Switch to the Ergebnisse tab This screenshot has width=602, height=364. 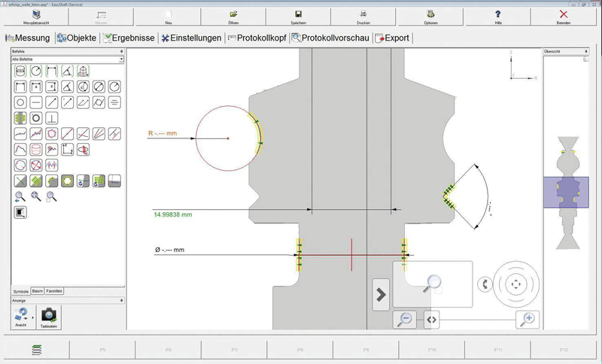click(130, 38)
